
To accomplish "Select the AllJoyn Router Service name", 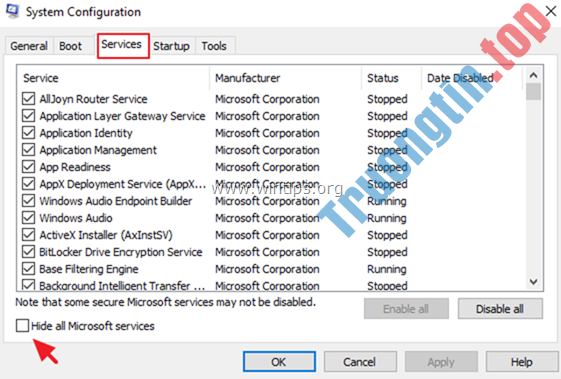I will tap(93, 99).
